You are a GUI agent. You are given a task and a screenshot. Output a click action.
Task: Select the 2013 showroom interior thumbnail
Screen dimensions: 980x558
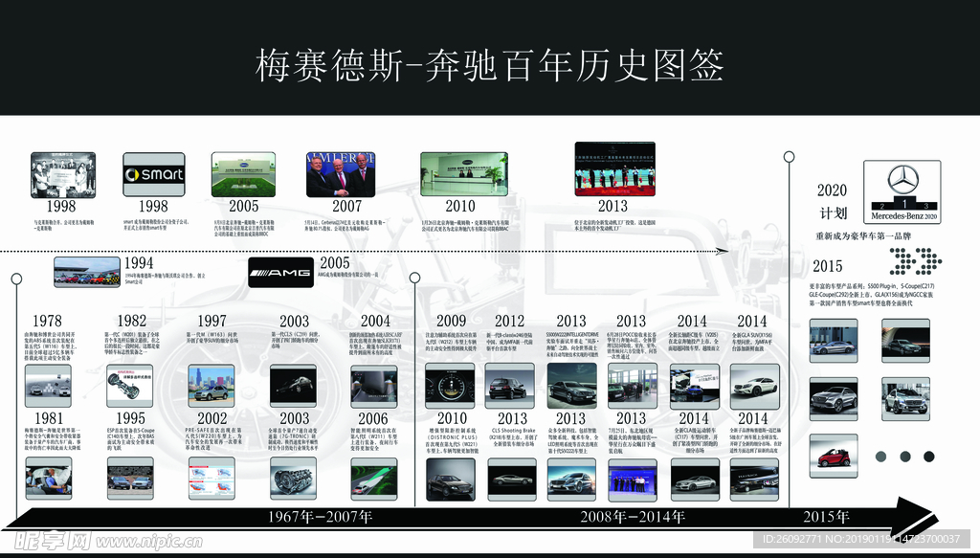pyautogui.click(x=632, y=386)
